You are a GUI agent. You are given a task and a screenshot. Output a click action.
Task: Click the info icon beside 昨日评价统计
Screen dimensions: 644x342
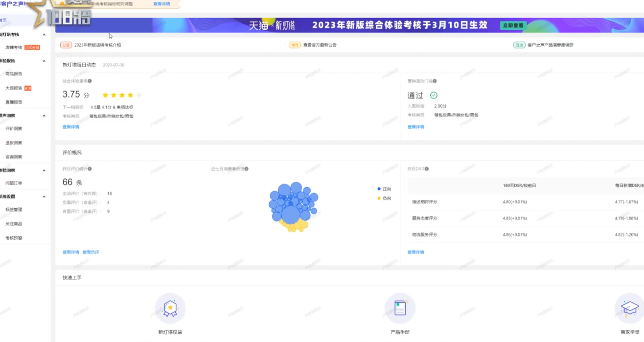coord(90,169)
